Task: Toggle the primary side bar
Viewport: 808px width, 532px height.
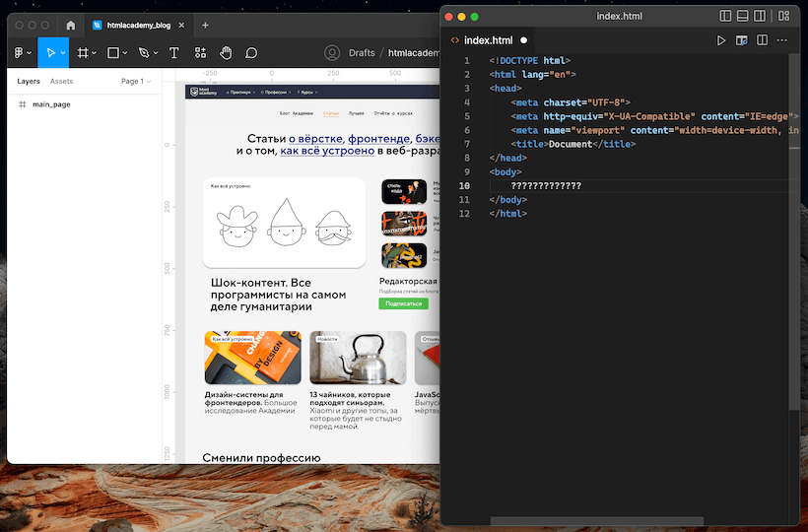Action: coord(725,16)
